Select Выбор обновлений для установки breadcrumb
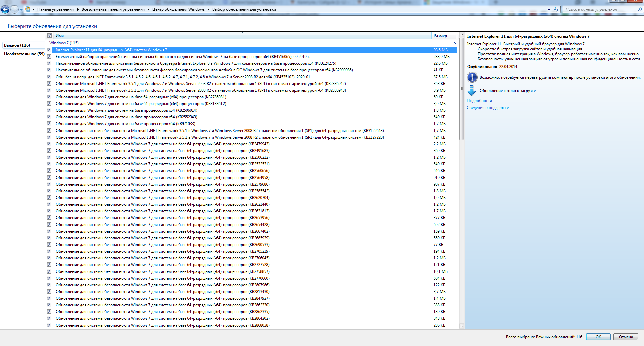 244,9
